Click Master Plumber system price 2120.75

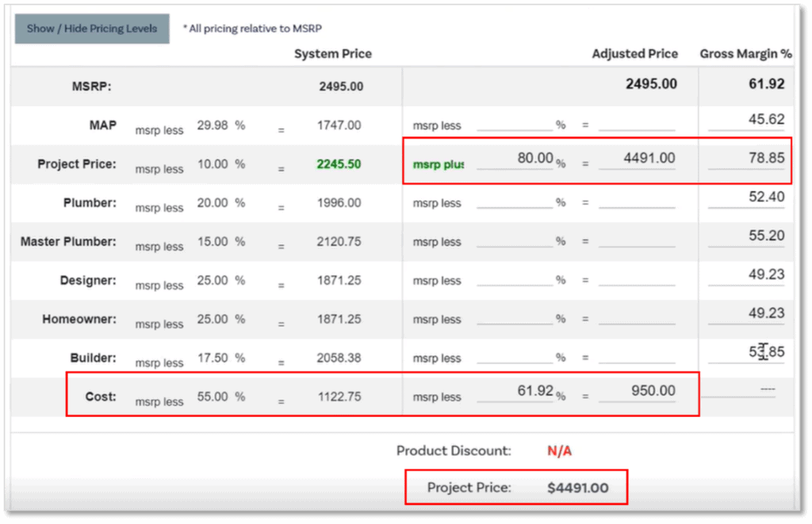tap(339, 242)
